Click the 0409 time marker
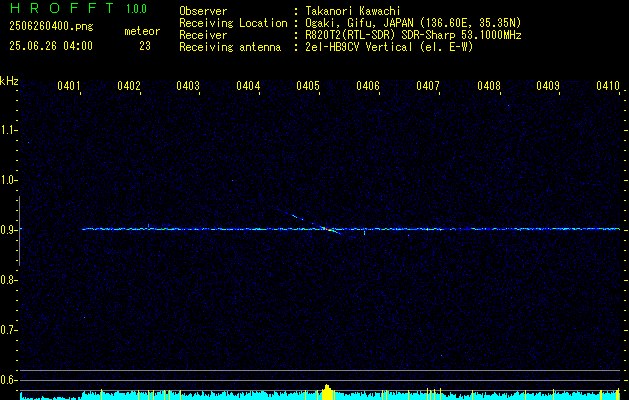 coord(548,85)
